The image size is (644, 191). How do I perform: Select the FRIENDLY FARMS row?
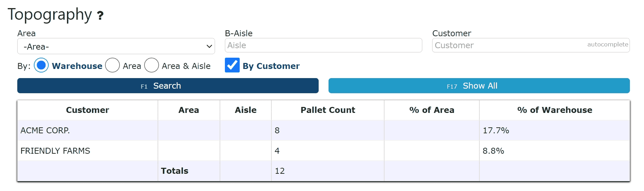pyautogui.click(x=55, y=151)
